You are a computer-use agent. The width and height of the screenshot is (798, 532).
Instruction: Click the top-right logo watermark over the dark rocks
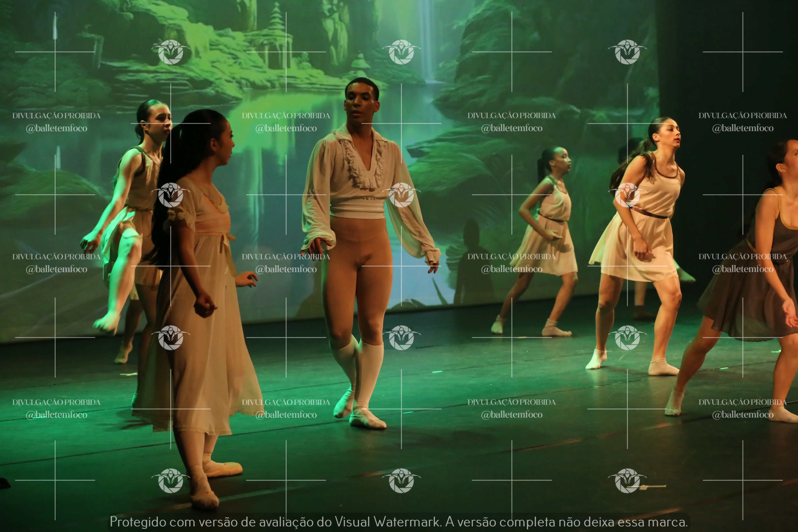pyautogui.click(x=627, y=52)
